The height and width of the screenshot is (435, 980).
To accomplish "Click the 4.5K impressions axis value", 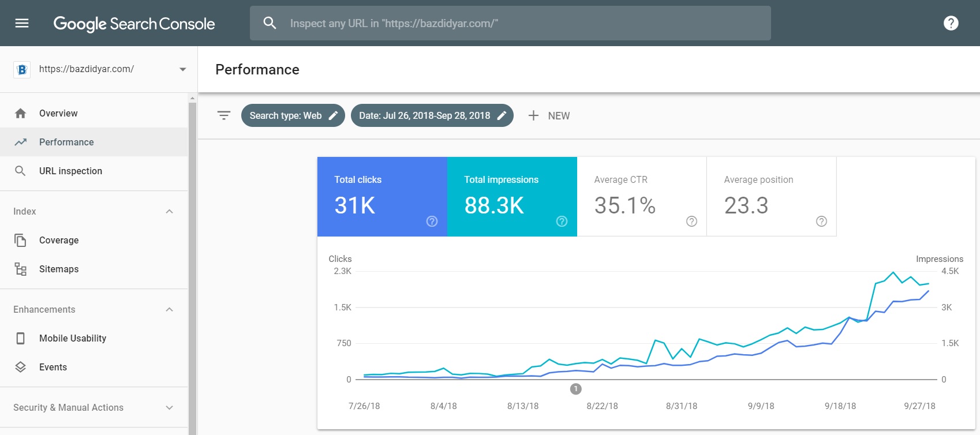I will [x=950, y=271].
